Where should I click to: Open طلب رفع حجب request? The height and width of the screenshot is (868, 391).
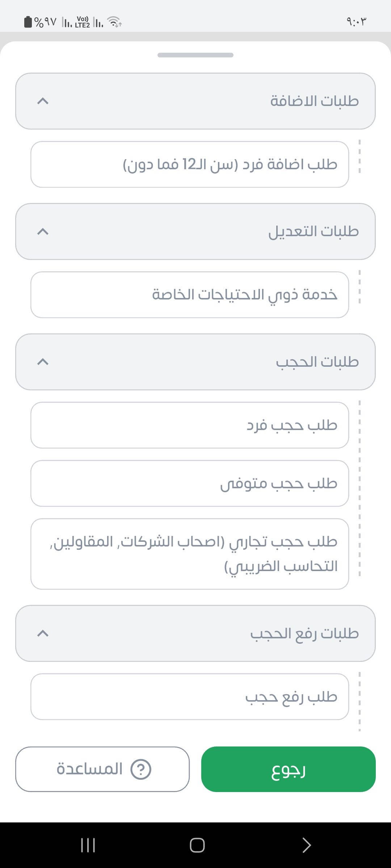(x=190, y=697)
